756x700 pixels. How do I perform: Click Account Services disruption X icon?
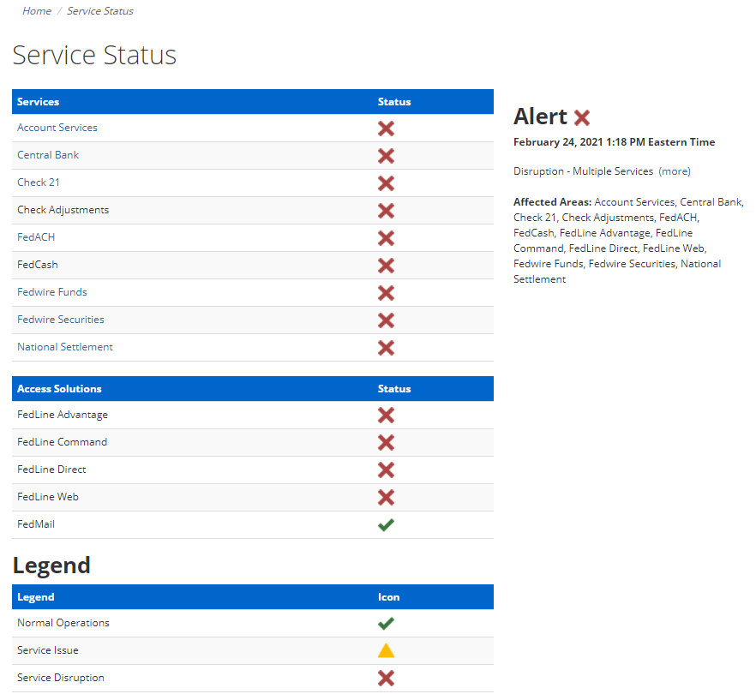coord(387,129)
